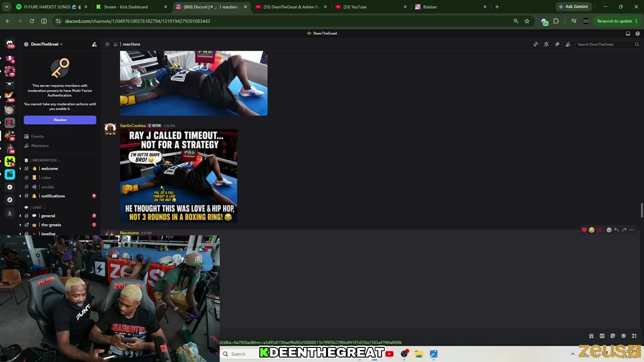Forward the hovered message
This screenshot has width=644, height=362.
(x=624, y=230)
